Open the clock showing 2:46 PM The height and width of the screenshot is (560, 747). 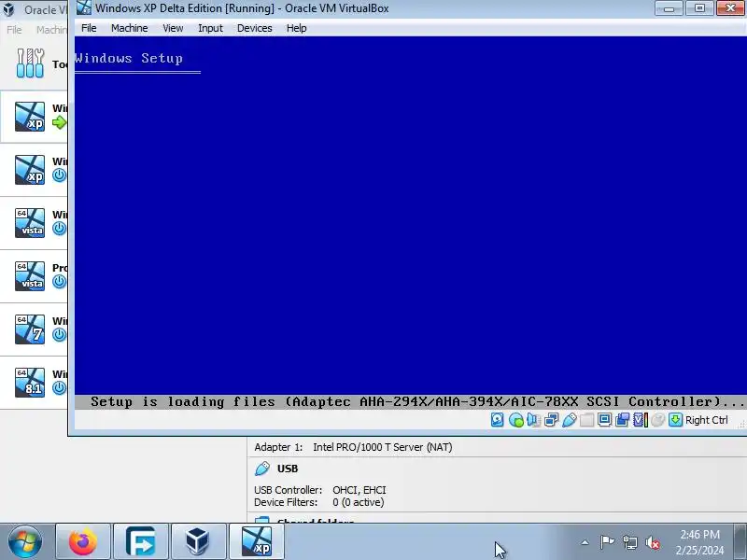point(699,542)
